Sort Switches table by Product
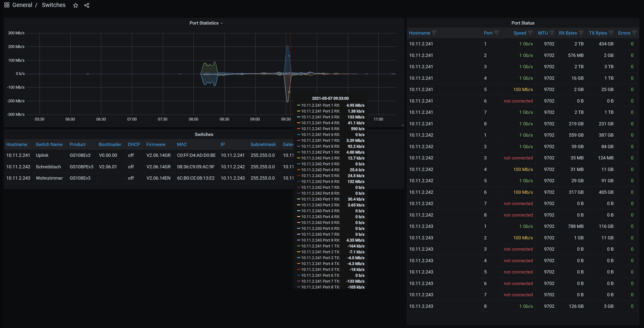Image resolution: width=644 pixels, height=328 pixels. tap(77, 144)
